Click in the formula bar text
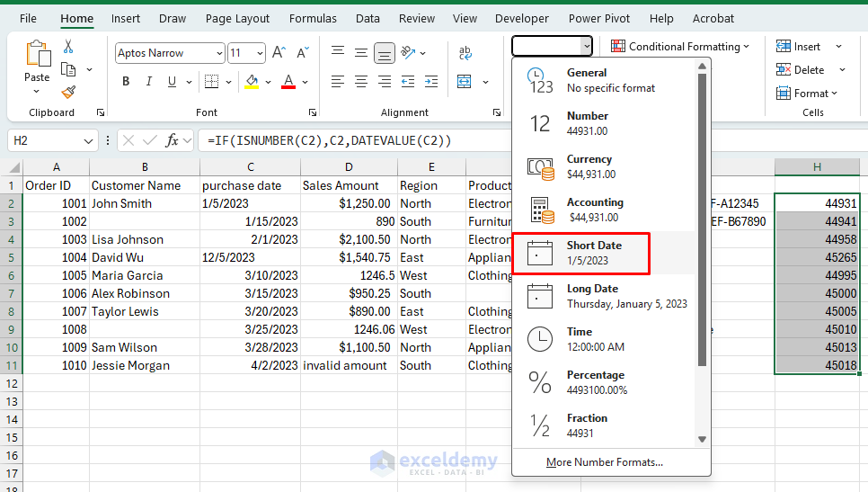The height and width of the screenshot is (492, 868). pos(329,140)
